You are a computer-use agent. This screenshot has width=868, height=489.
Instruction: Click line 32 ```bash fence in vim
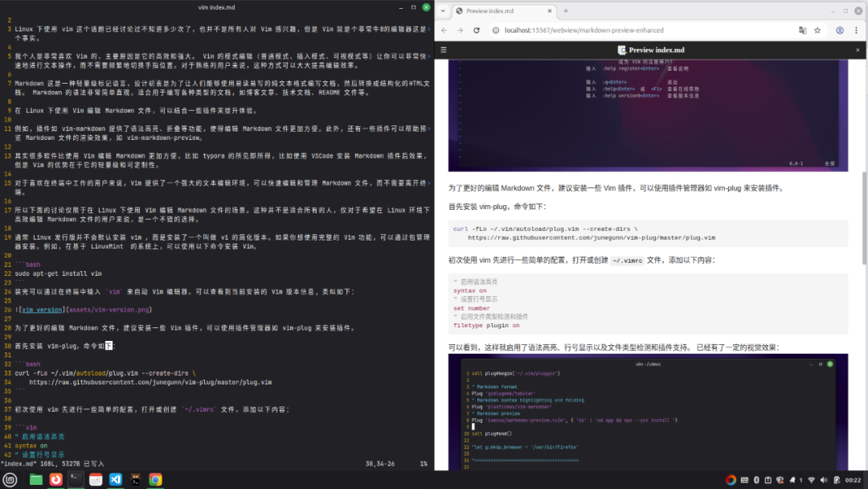coord(27,364)
